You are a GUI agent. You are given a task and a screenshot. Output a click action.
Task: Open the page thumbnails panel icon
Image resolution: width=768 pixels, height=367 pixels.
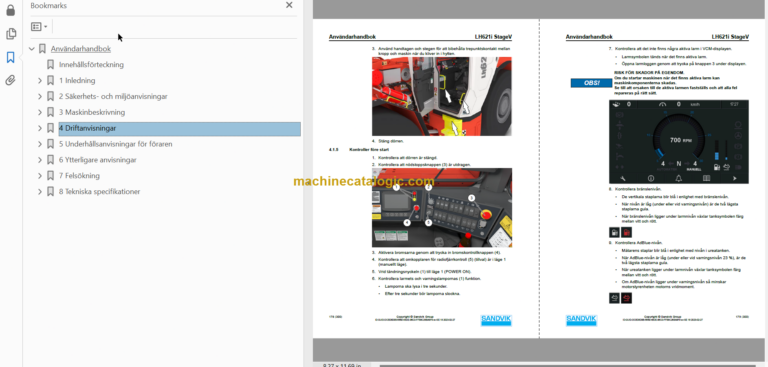[x=10, y=34]
